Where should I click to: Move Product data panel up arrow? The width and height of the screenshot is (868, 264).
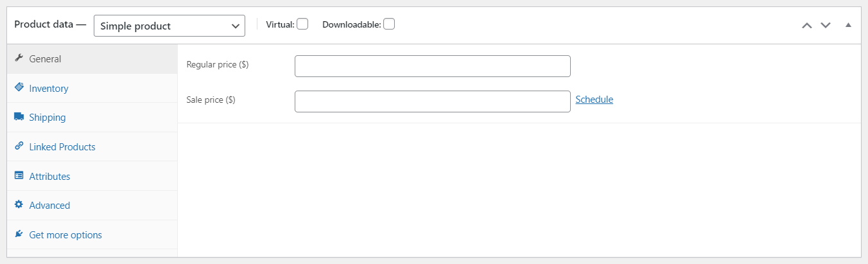pyautogui.click(x=807, y=25)
